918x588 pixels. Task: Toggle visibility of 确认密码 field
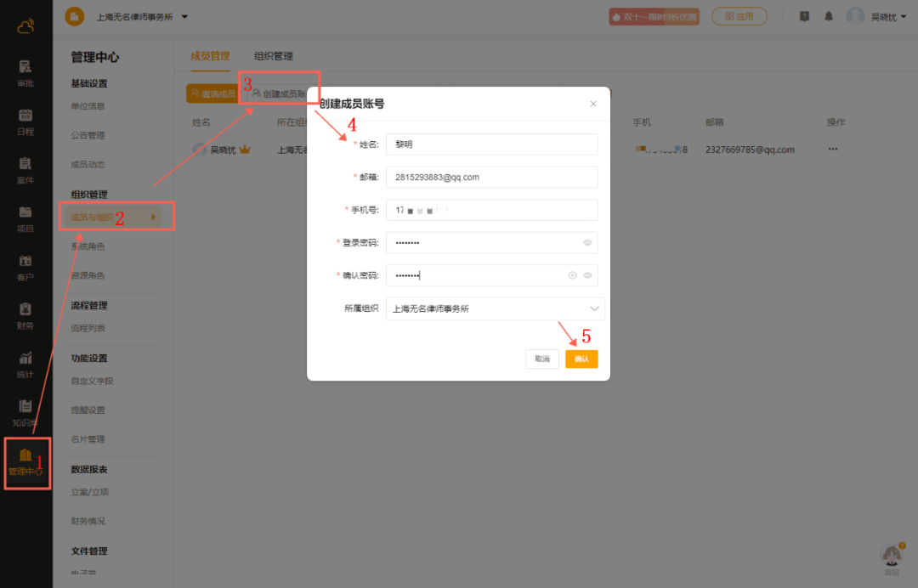587,275
